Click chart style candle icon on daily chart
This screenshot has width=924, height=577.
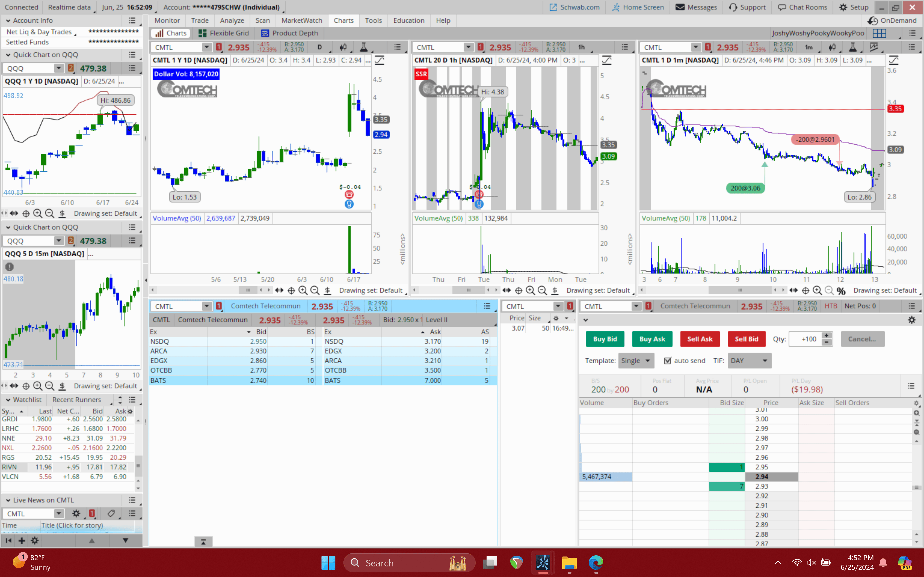343,47
